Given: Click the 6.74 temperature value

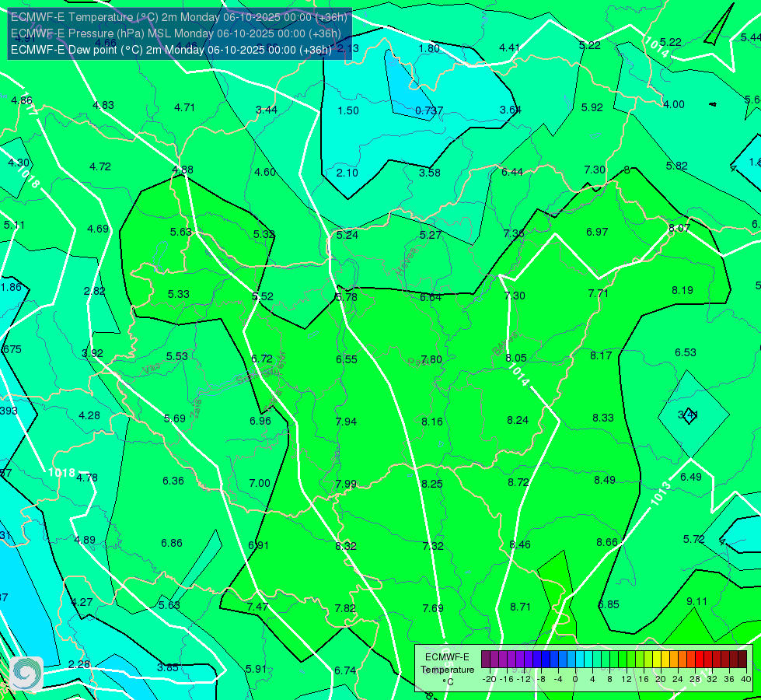Looking at the screenshot, I should point(345,671).
